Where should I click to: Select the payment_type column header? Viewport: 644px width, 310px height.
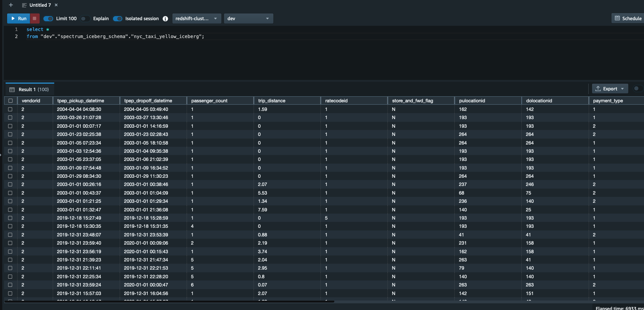click(616, 100)
